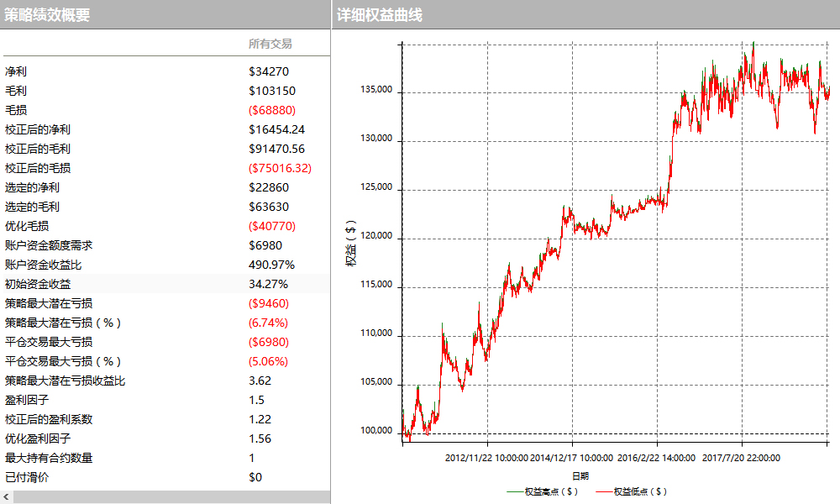The width and height of the screenshot is (840, 504).
Task: Click the green 权益高点 legend line marker
Action: point(515,491)
